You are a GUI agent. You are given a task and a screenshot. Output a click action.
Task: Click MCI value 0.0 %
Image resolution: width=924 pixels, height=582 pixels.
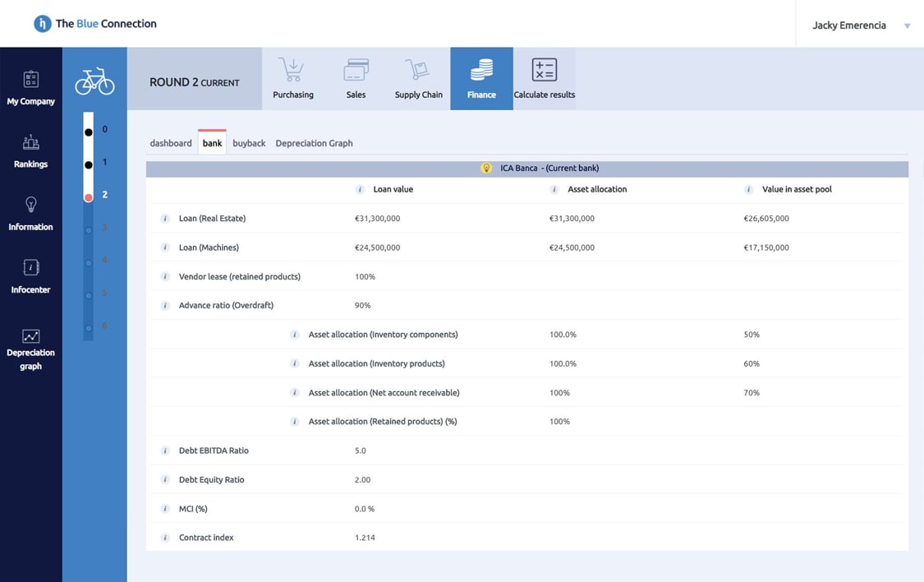pyautogui.click(x=364, y=509)
